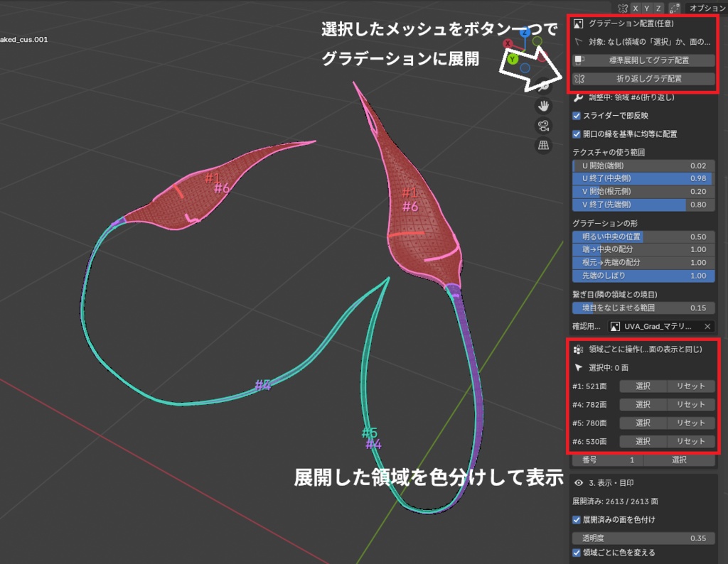Image resolution: width=728 pixels, height=564 pixels.
Task: Adjust the U 開始(端側) slider
Action: tap(643, 166)
